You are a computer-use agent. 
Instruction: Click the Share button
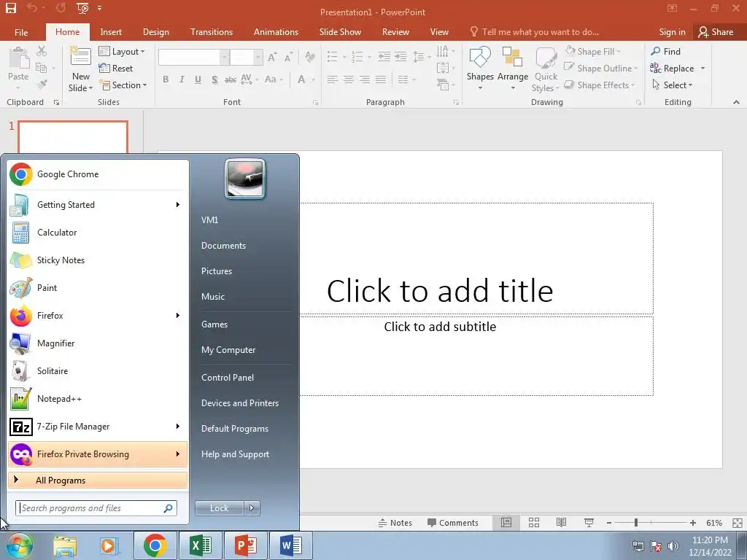click(716, 32)
